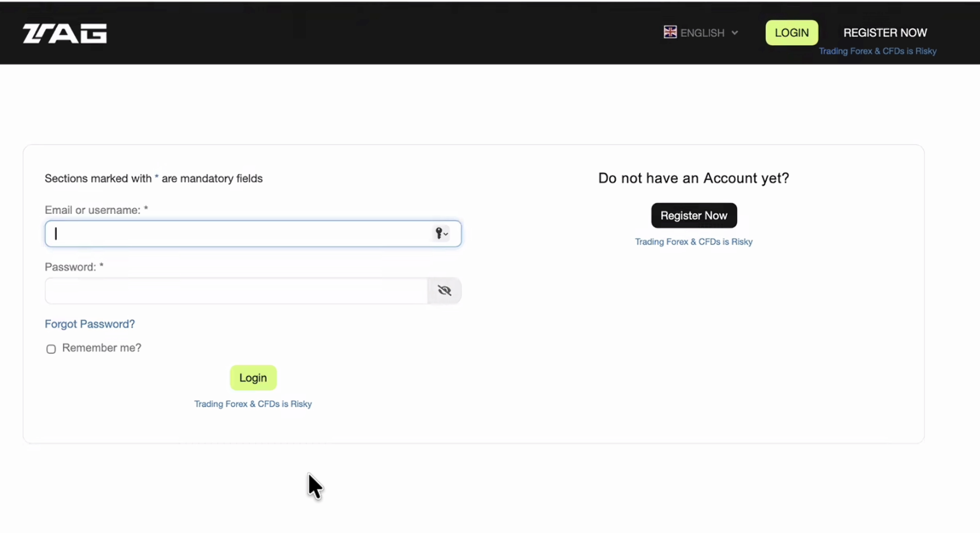Click risk warning link under Register Now button
This screenshot has width=980, height=533.
click(694, 242)
